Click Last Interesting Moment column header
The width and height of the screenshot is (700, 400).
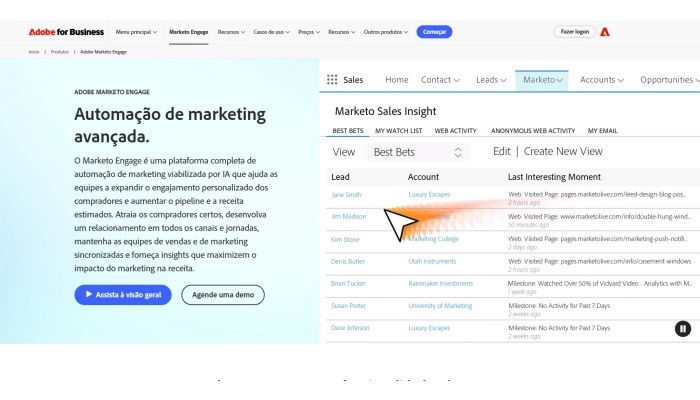click(x=554, y=177)
